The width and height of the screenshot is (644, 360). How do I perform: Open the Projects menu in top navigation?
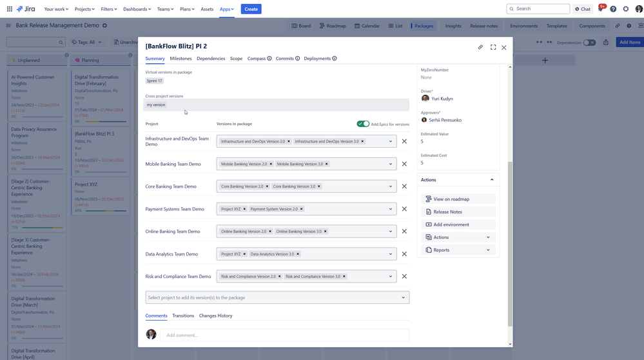coord(84,9)
